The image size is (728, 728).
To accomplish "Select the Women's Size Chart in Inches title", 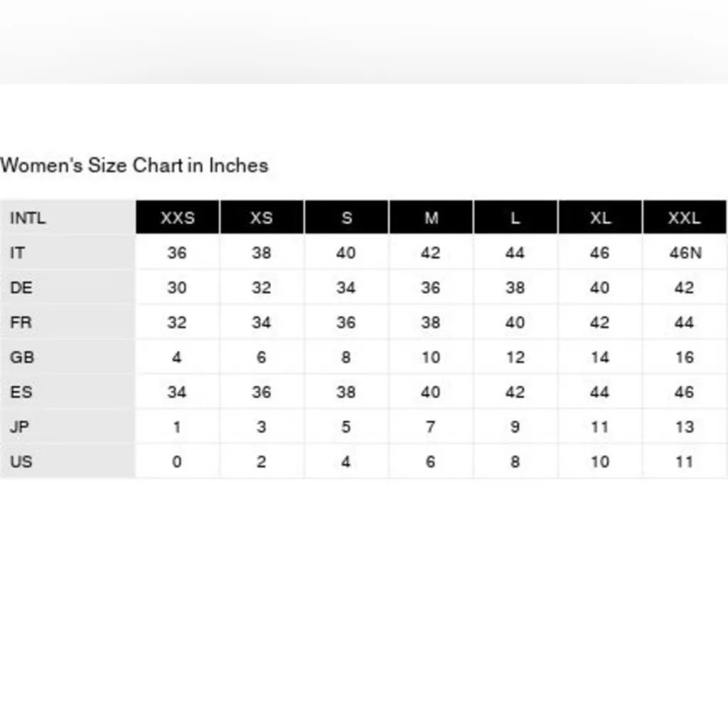I will 134,166.
